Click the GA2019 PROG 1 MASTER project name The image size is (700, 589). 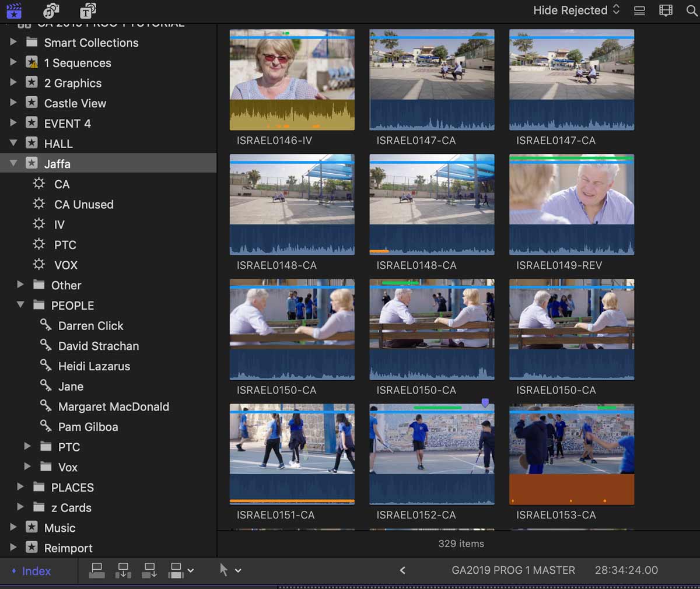click(x=513, y=570)
